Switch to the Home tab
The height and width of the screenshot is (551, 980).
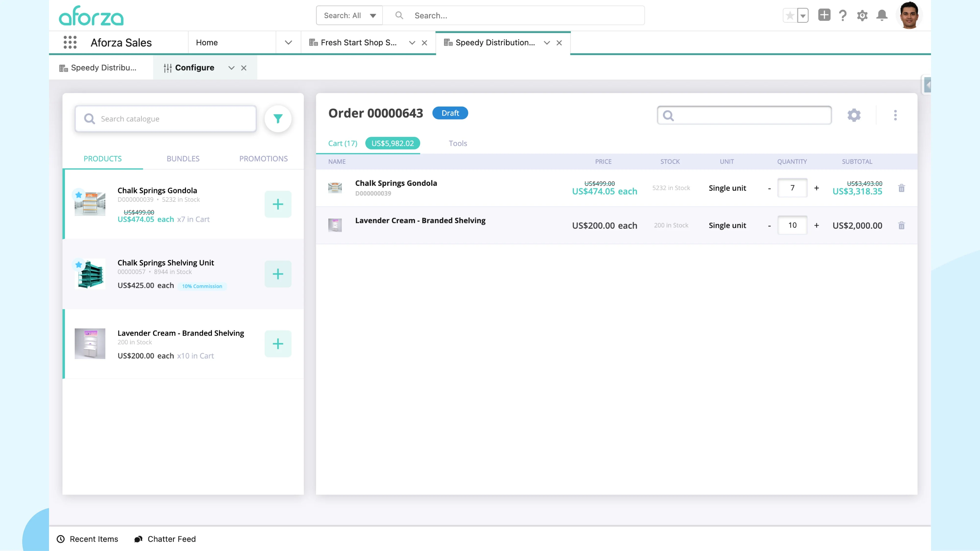pyautogui.click(x=207, y=43)
